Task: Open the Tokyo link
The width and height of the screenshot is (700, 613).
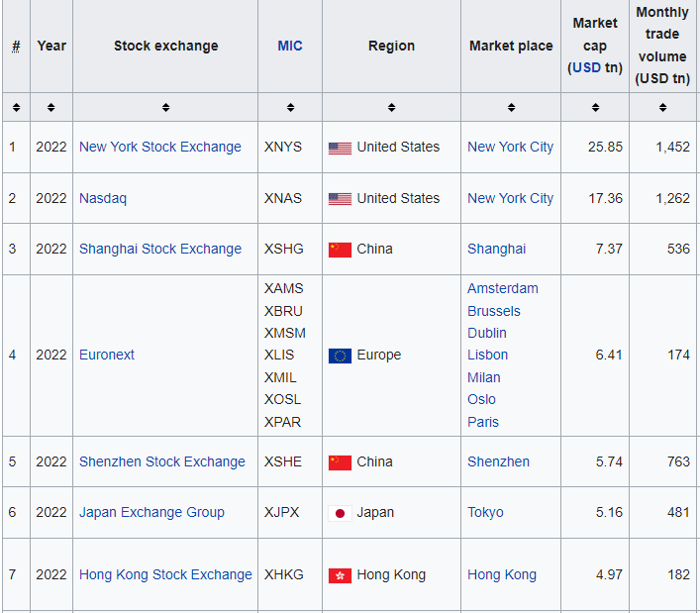Action: tap(485, 512)
